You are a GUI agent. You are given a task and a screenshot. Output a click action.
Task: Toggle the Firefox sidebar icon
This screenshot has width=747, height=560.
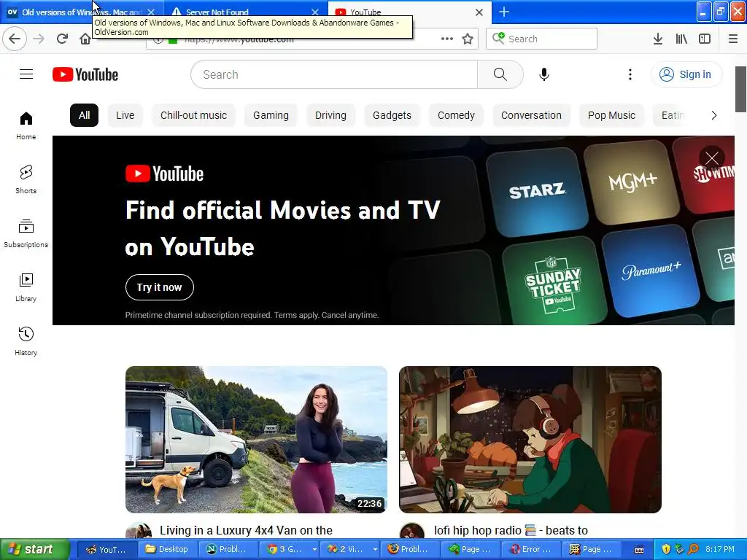point(705,39)
